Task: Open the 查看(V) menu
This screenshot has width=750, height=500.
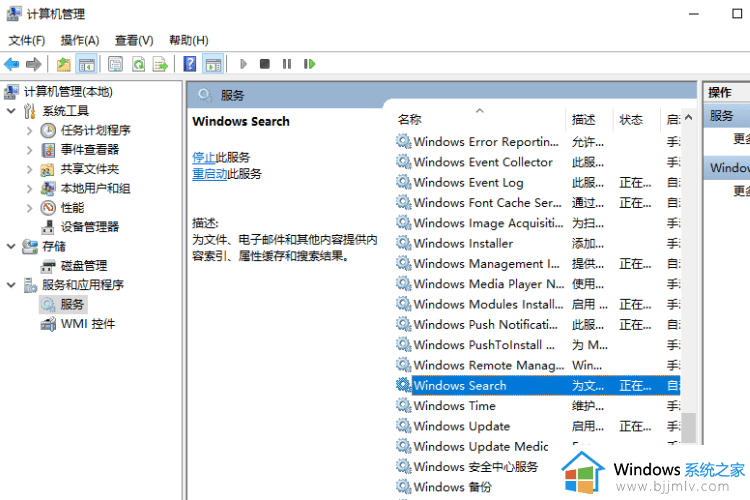Action: (x=134, y=40)
